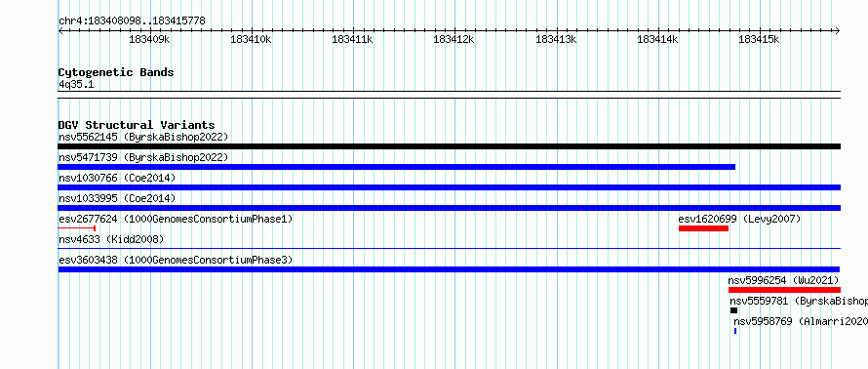Open esv3603438 (1000GenomesConsortiumPhase3) label
The image size is (868, 369).
click(176, 260)
